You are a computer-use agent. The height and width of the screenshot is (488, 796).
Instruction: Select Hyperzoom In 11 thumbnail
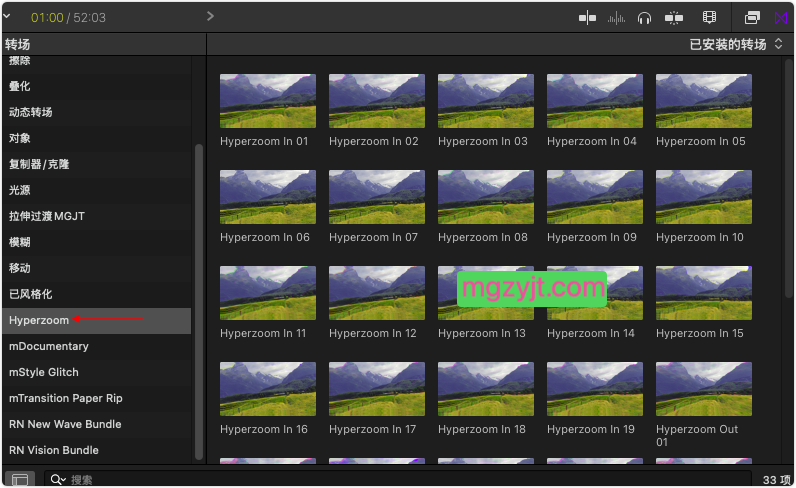click(268, 293)
